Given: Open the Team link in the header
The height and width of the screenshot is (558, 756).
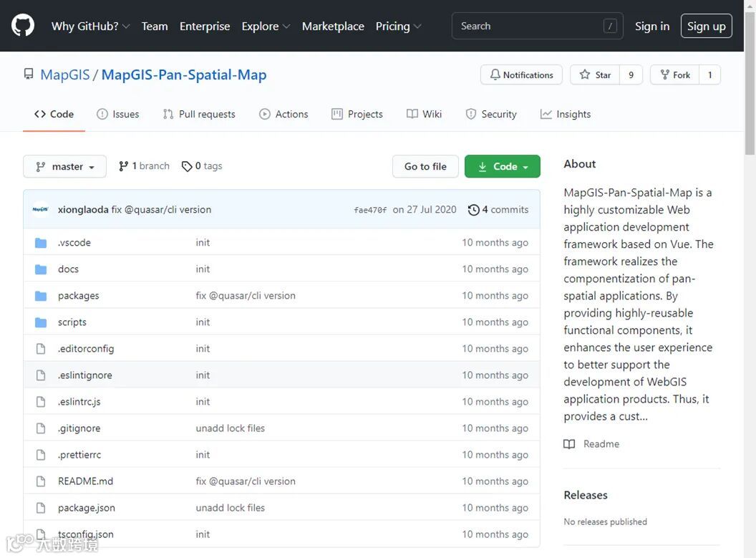Looking at the screenshot, I should coord(155,26).
